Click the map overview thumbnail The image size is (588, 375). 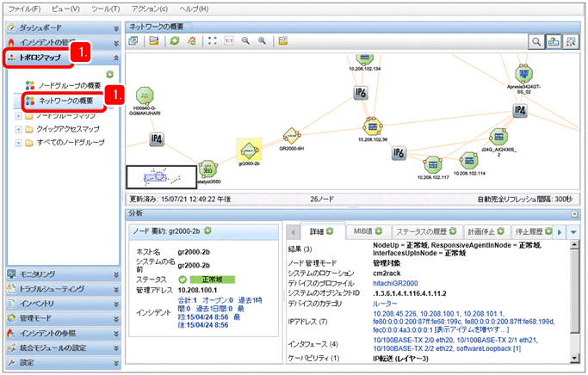click(x=161, y=176)
